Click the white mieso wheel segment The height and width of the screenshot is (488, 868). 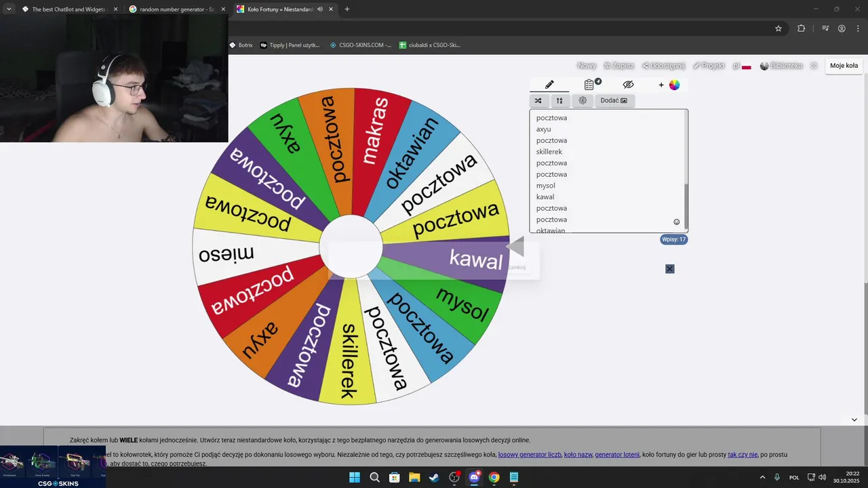231,253
